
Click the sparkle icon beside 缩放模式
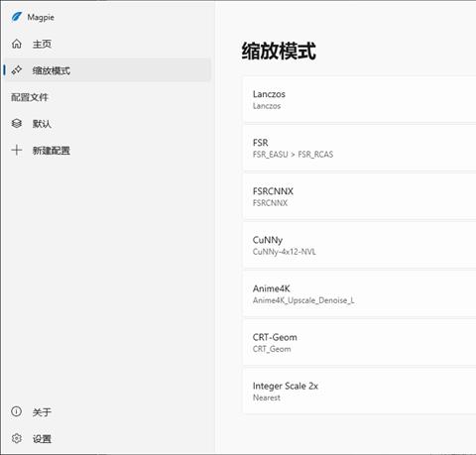click(x=17, y=70)
